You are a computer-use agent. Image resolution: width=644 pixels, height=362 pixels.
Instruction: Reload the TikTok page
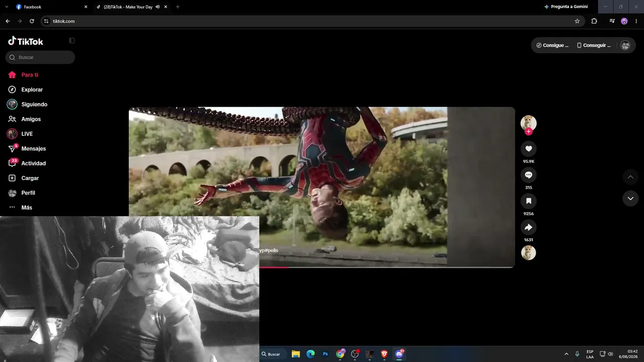click(32, 21)
